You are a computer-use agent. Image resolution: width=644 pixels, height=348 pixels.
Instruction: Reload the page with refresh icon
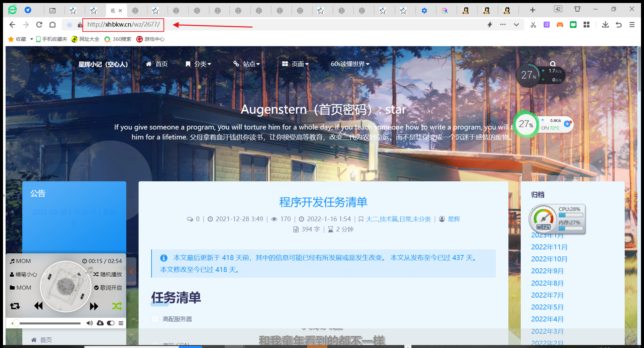click(x=39, y=25)
